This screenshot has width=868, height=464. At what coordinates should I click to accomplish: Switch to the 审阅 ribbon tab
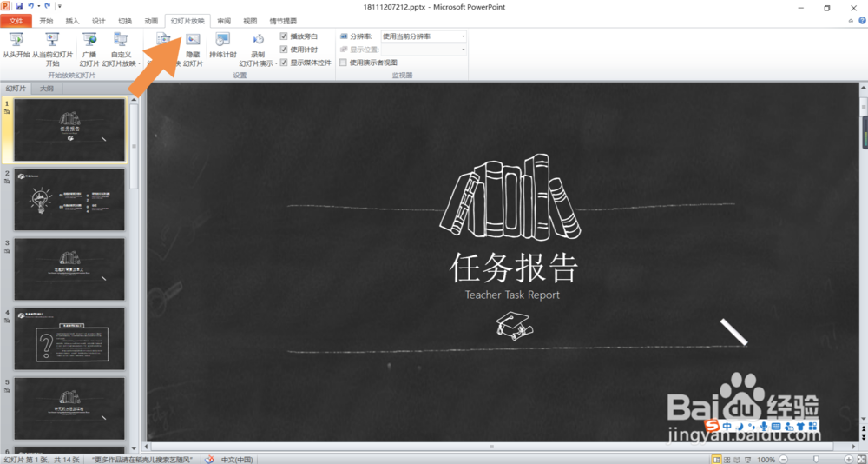click(224, 21)
